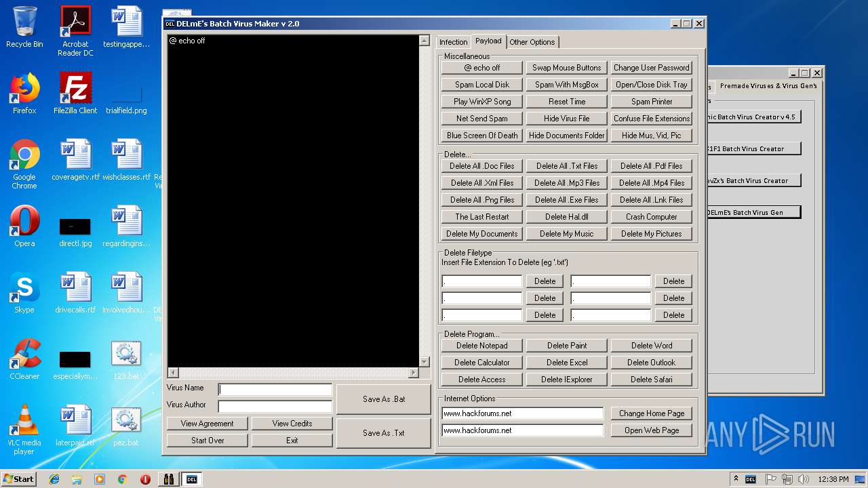Switch to the Infection tab

453,42
